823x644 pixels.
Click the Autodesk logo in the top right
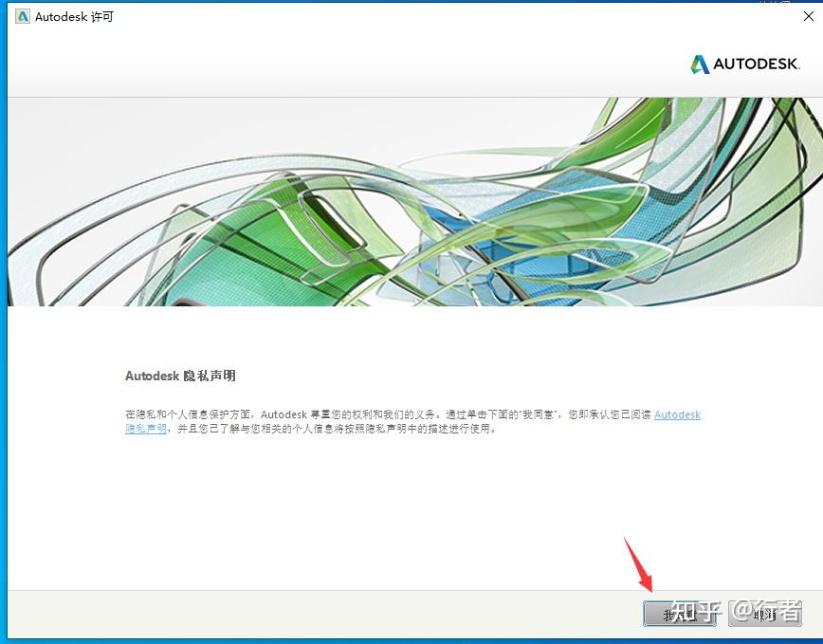pyautogui.click(x=748, y=64)
